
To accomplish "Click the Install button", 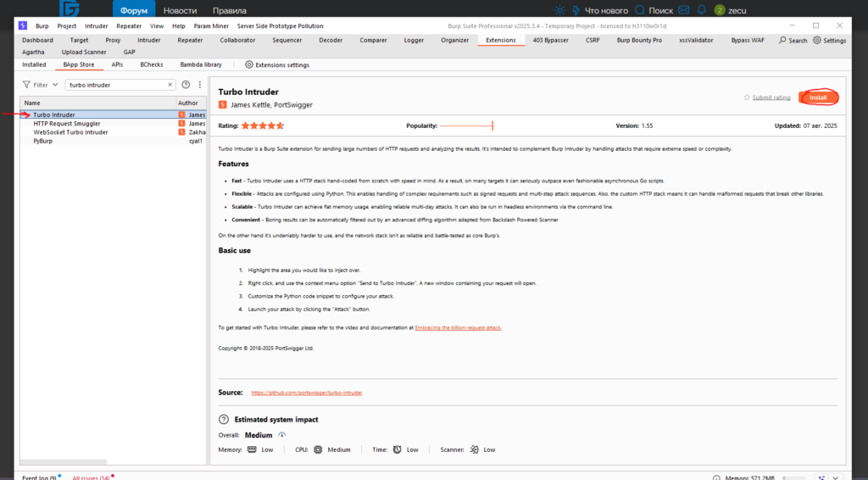I will point(818,98).
